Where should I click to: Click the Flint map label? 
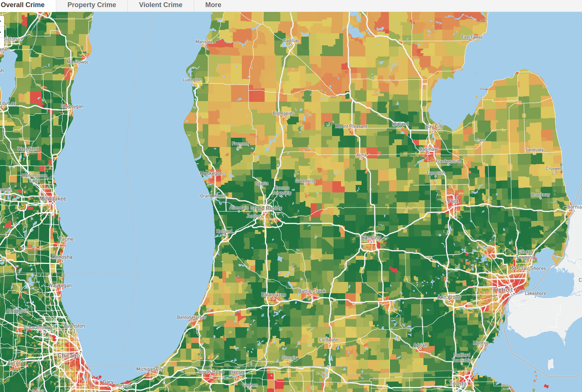(453, 201)
